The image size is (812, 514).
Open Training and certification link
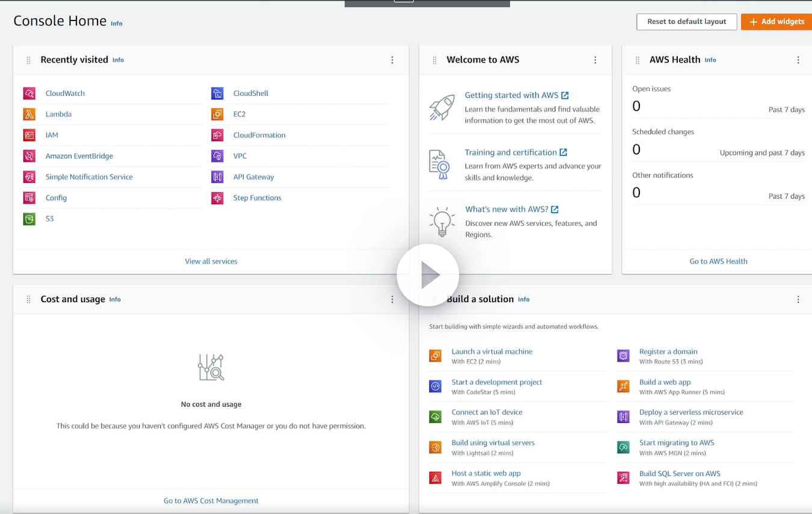tap(516, 152)
